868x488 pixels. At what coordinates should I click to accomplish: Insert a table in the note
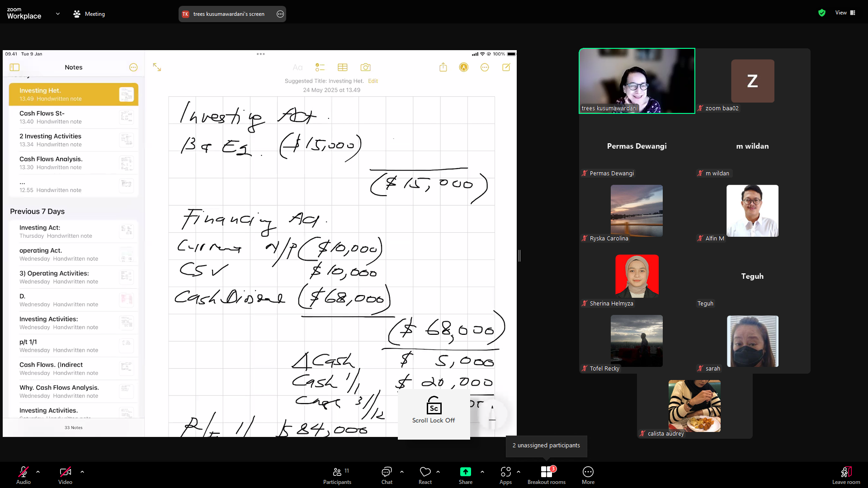tap(343, 67)
